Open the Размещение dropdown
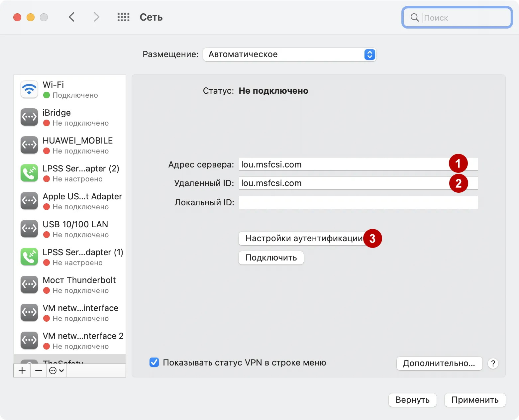519x420 pixels. [289, 54]
